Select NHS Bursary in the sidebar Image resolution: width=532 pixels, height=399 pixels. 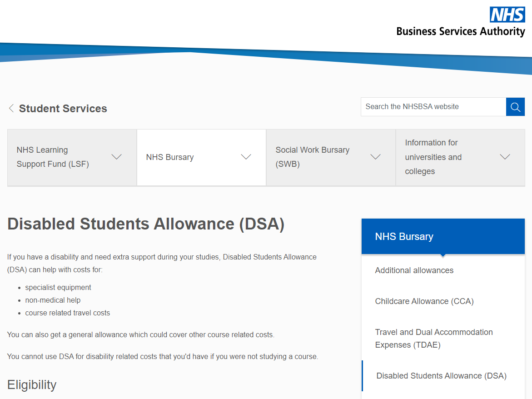[404, 236]
